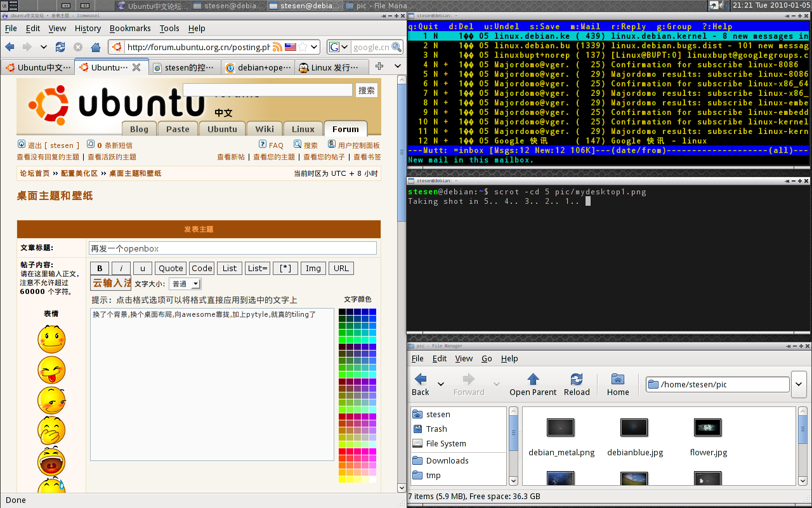The width and height of the screenshot is (812, 508).
Task: Pick the bright red color swatch in palette
Action: (x=342, y=451)
